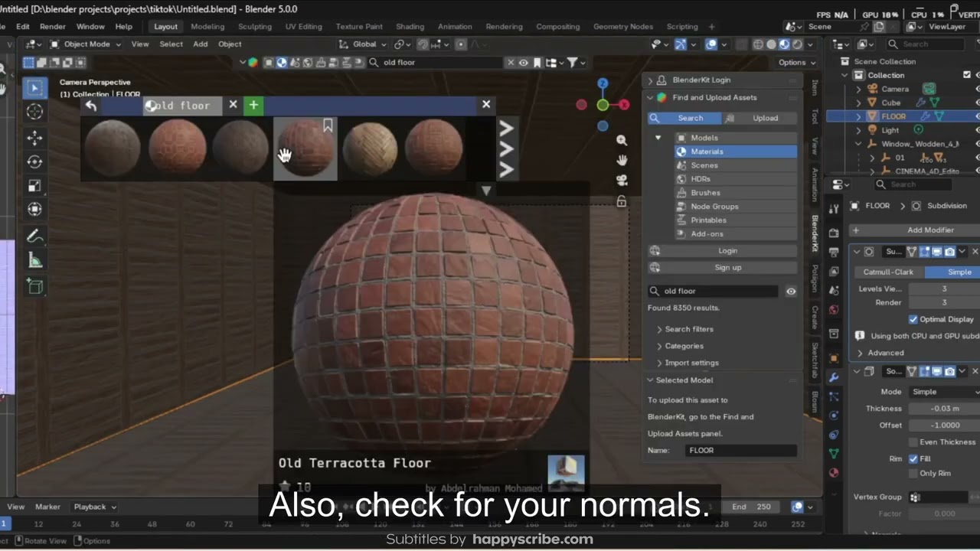This screenshot has height=551, width=980.
Task: Toggle Rim Fill checkbox
Action: 913,459
